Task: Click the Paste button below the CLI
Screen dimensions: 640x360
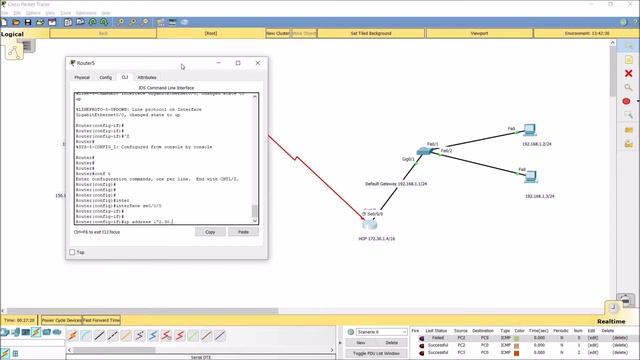Action: pos(243,232)
